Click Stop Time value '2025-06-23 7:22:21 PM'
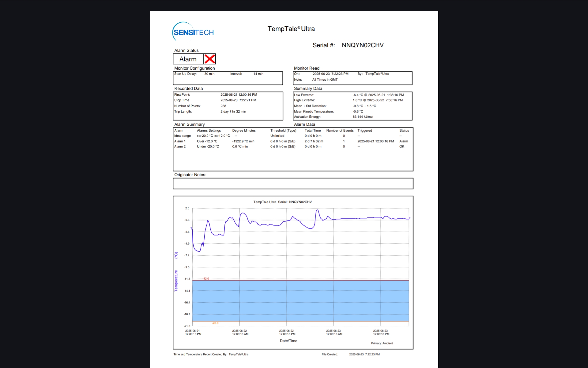Viewport: 588px width, 368px height. pos(238,100)
